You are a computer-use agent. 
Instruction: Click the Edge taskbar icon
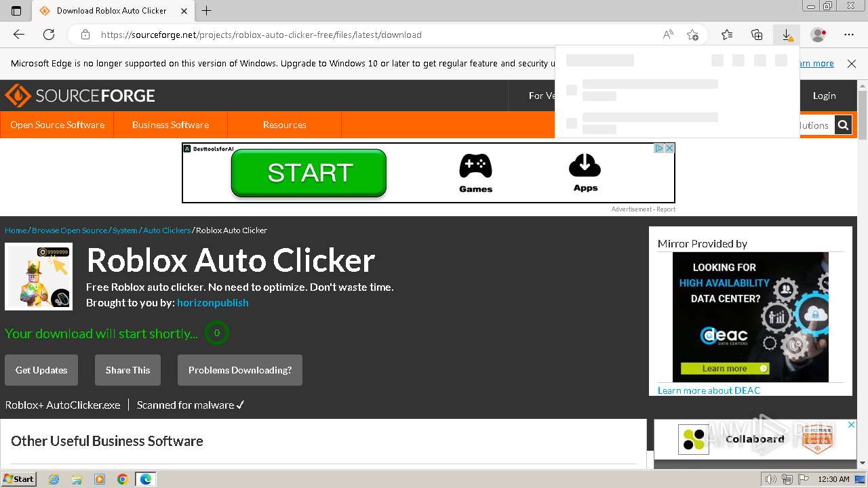(x=146, y=479)
